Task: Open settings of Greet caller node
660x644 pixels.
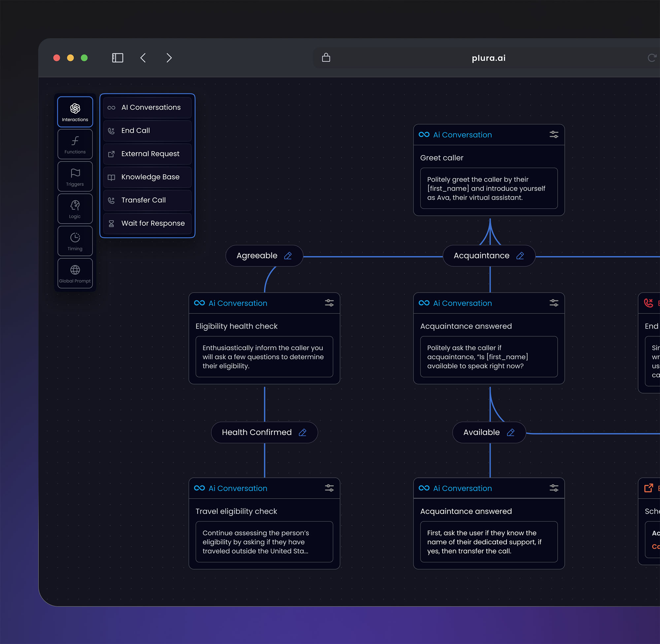Action: pos(554,135)
